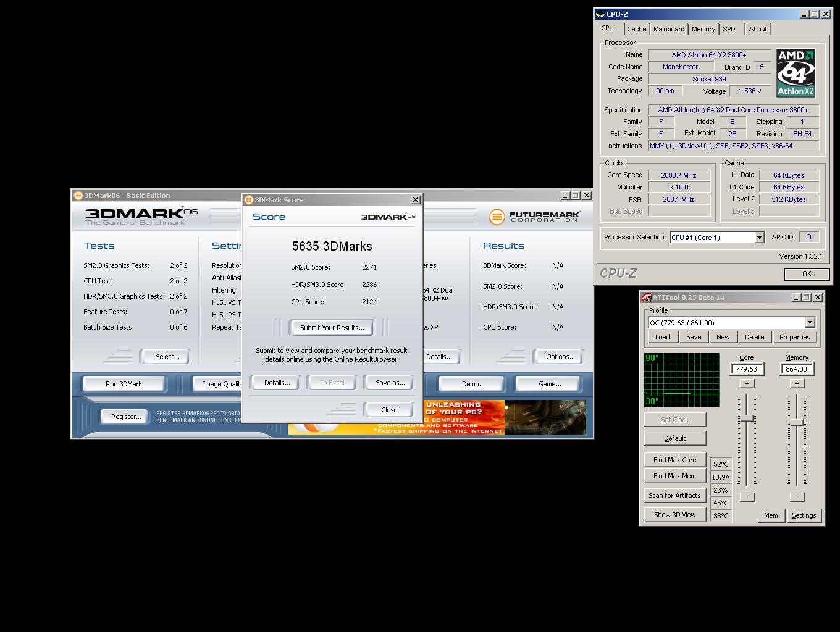
Task: Click the FSB value 280.1 MHz
Action: [x=679, y=199]
